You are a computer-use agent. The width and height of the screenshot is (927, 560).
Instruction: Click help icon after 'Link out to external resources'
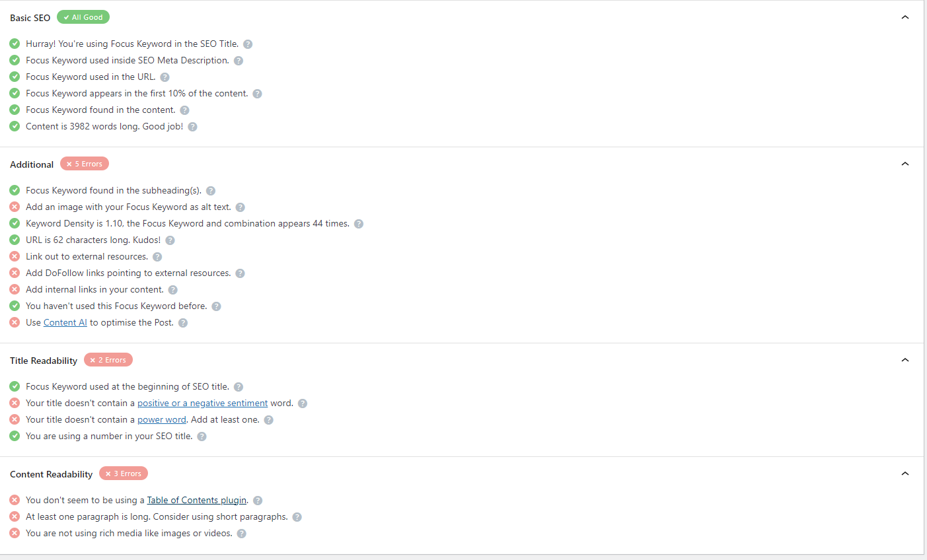157,257
